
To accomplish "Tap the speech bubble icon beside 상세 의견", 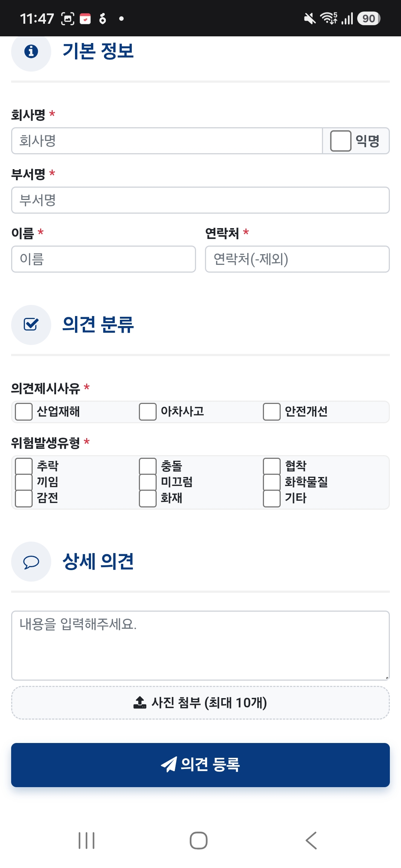I will pyautogui.click(x=31, y=562).
